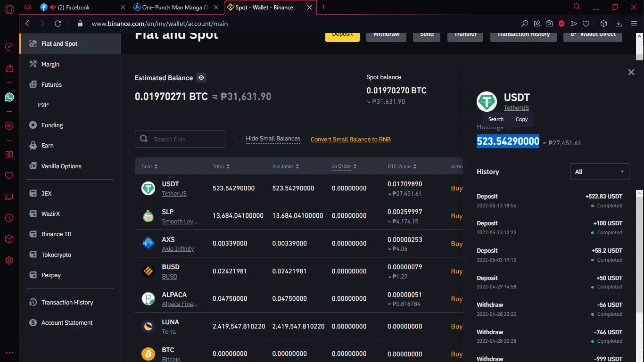
Task: Open Vanilla Options in wallet menu
Action: point(70,166)
